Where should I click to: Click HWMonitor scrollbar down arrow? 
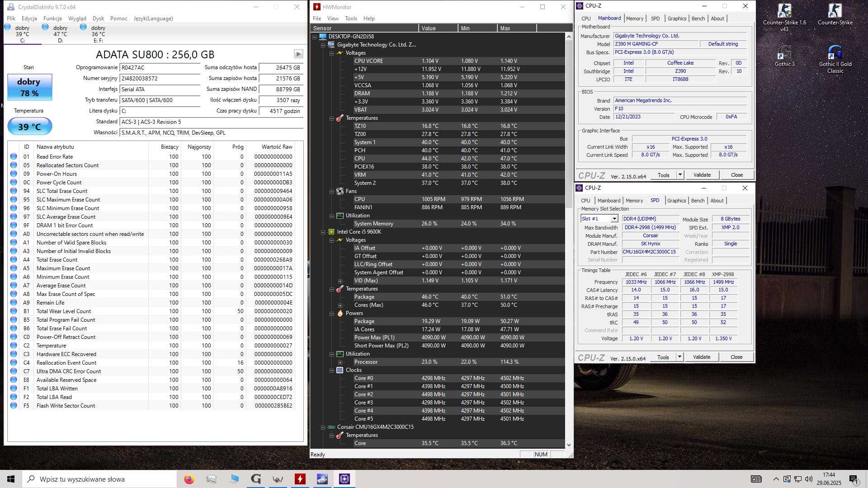tap(569, 445)
